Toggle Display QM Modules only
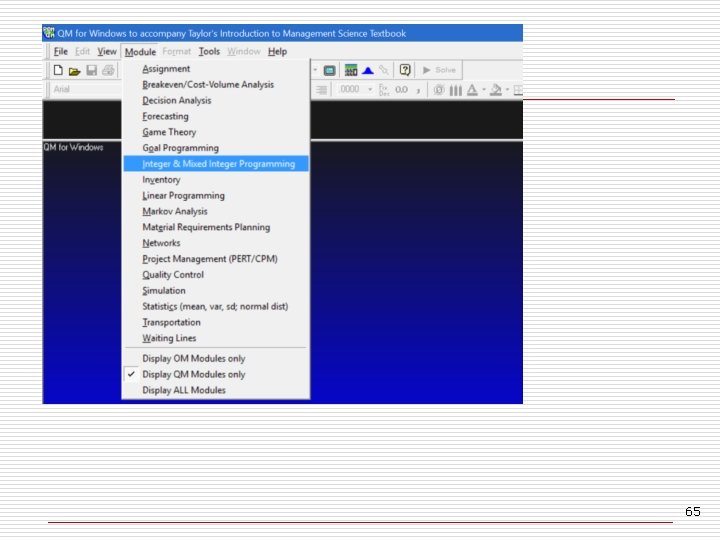 (216, 375)
